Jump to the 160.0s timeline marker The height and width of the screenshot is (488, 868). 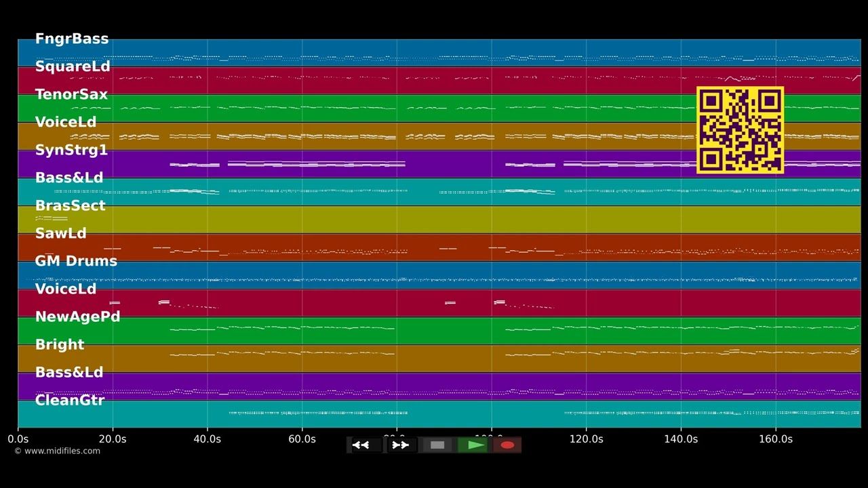click(776, 439)
